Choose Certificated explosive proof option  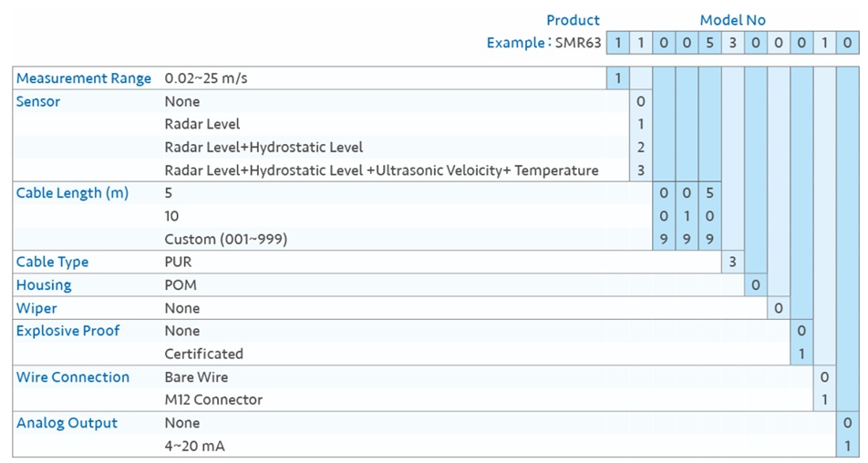coord(203,354)
